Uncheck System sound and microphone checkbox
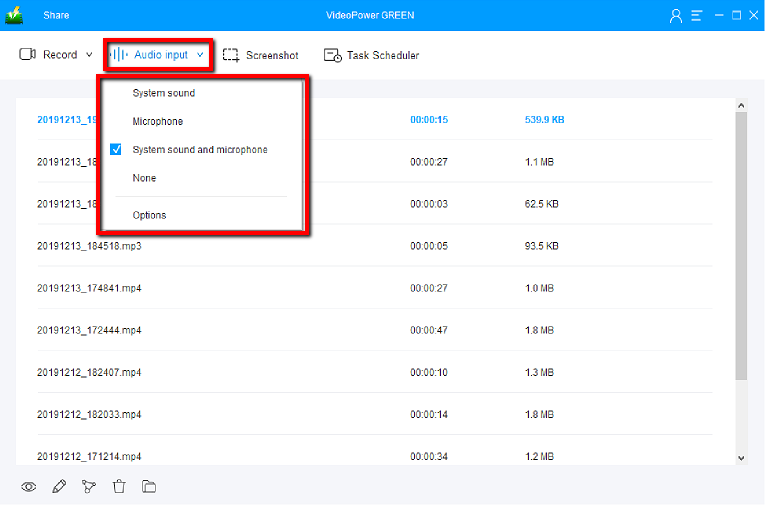765x507 pixels. [116, 150]
